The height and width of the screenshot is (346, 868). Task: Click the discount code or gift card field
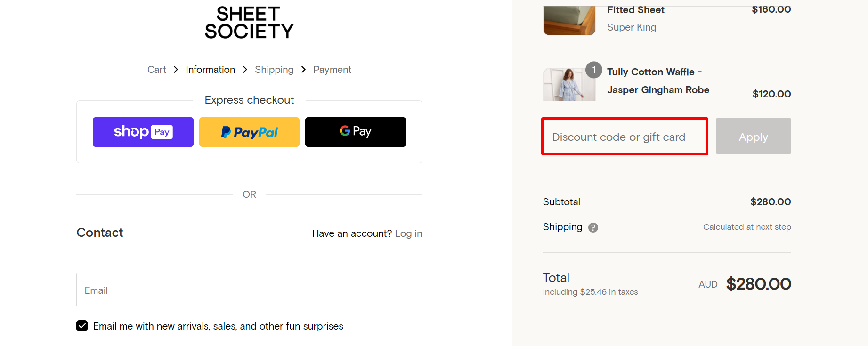point(624,137)
